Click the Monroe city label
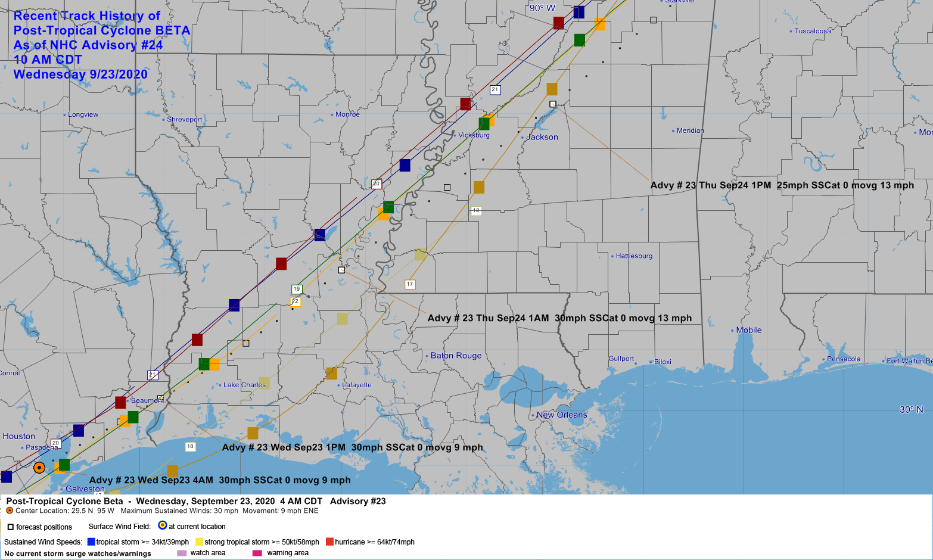Screen dimensions: 933x560 (x=347, y=114)
